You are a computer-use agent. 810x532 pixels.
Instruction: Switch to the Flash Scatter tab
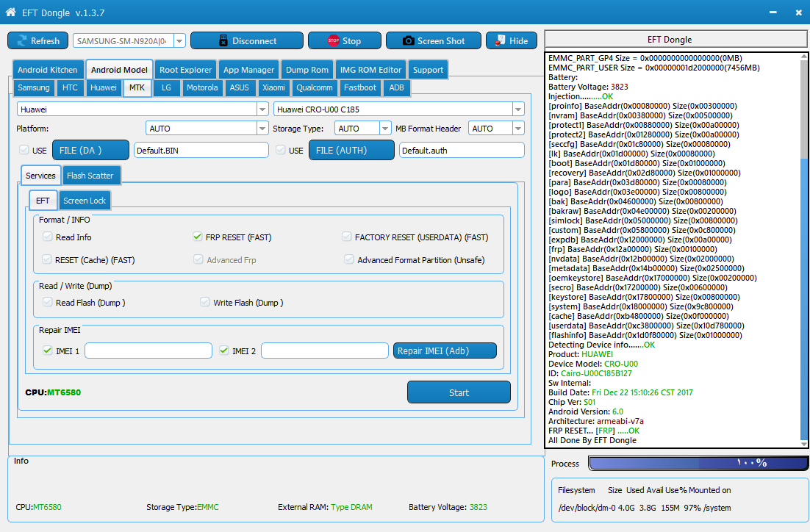[x=90, y=176]
